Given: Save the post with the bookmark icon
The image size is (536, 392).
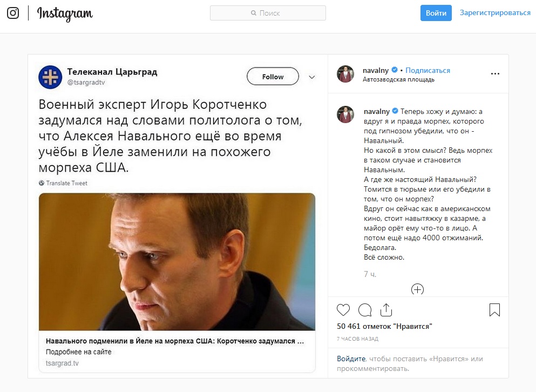Looking at the screenshot, I should [494, 310].
